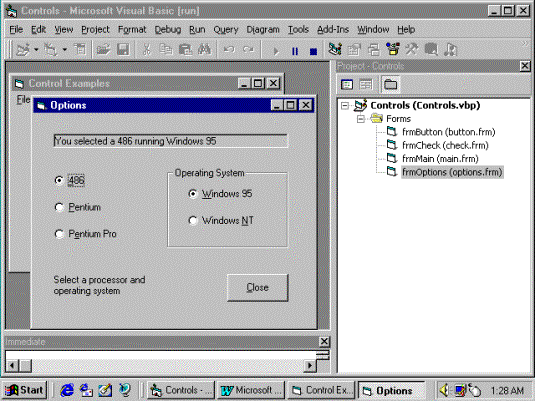Open the Query menu

(226, 30)
